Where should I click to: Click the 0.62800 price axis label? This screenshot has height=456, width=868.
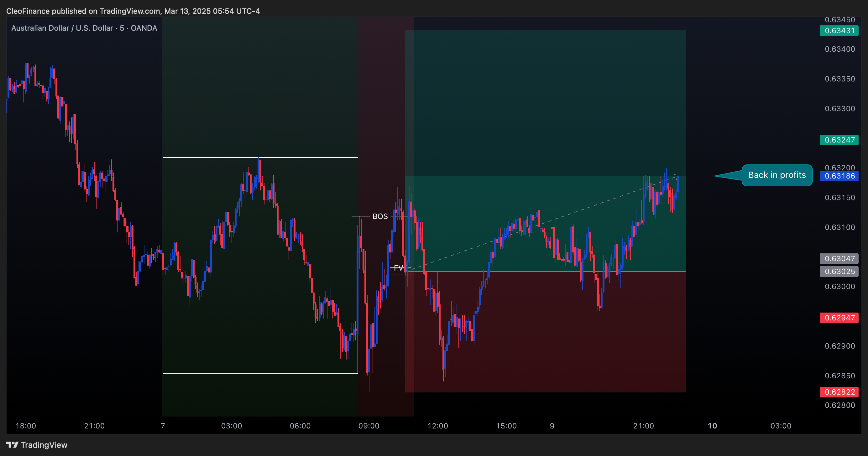[840, 405]
